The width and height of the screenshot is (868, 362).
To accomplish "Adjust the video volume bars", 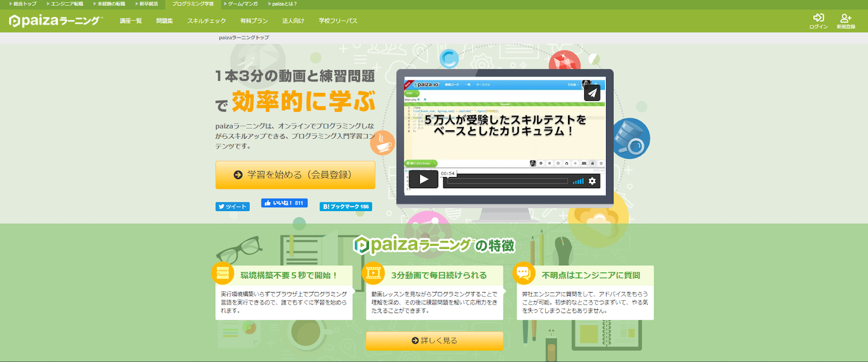I will coord(578,181).
